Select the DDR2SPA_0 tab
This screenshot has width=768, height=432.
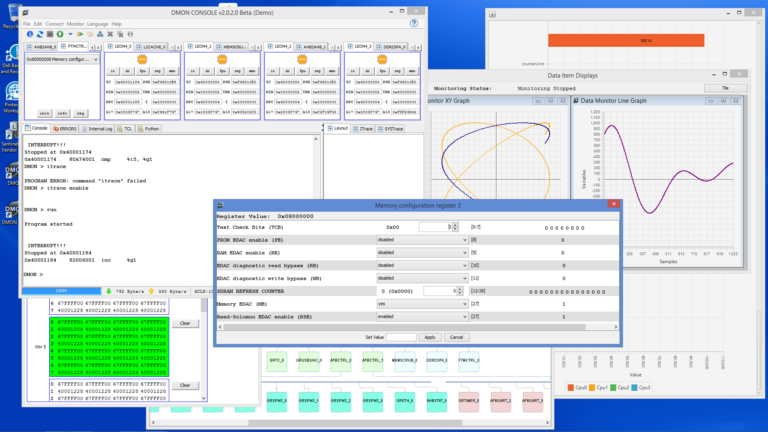391,47
